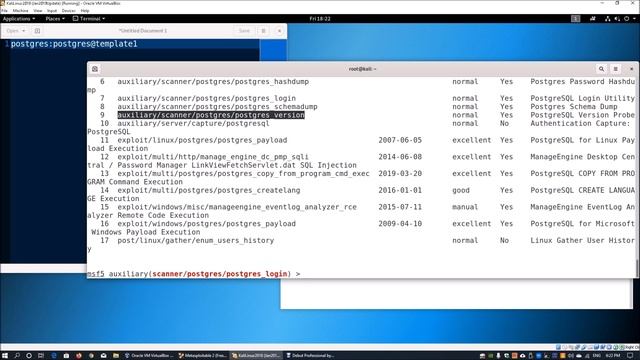The height and width of the screenshot is (360, 640).
Task: Click auxiliary/scanner/postgres/postgres_hashdump row
Action: (213, 82)
